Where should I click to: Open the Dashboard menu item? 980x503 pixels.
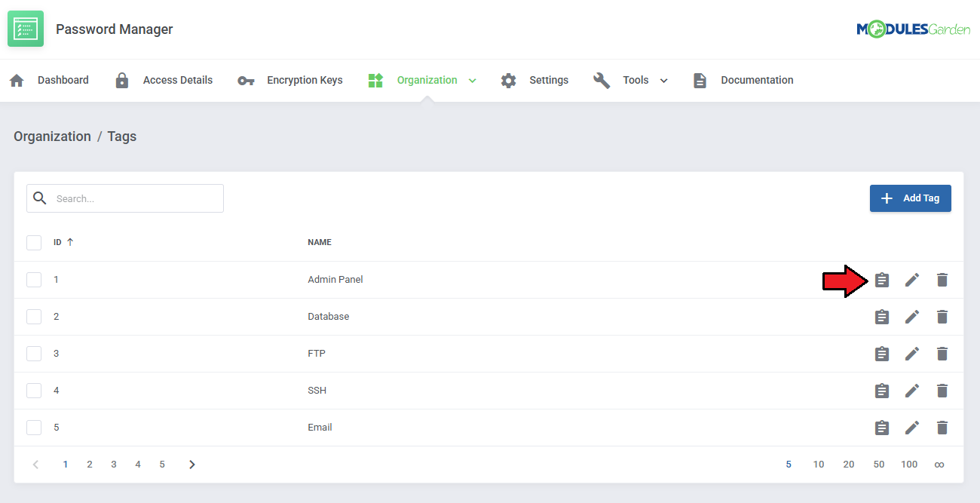coord(63,80)
